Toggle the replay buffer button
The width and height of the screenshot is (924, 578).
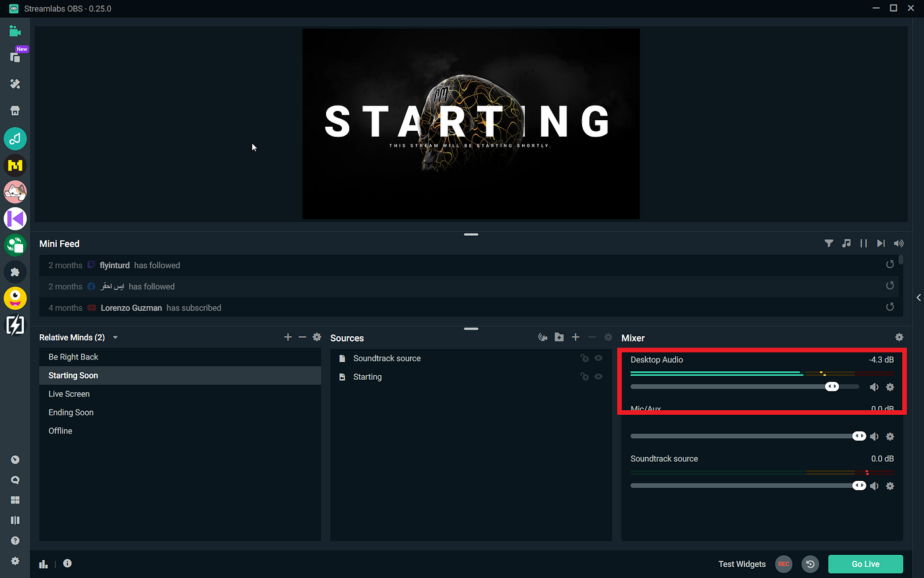(x=810, y=564)
